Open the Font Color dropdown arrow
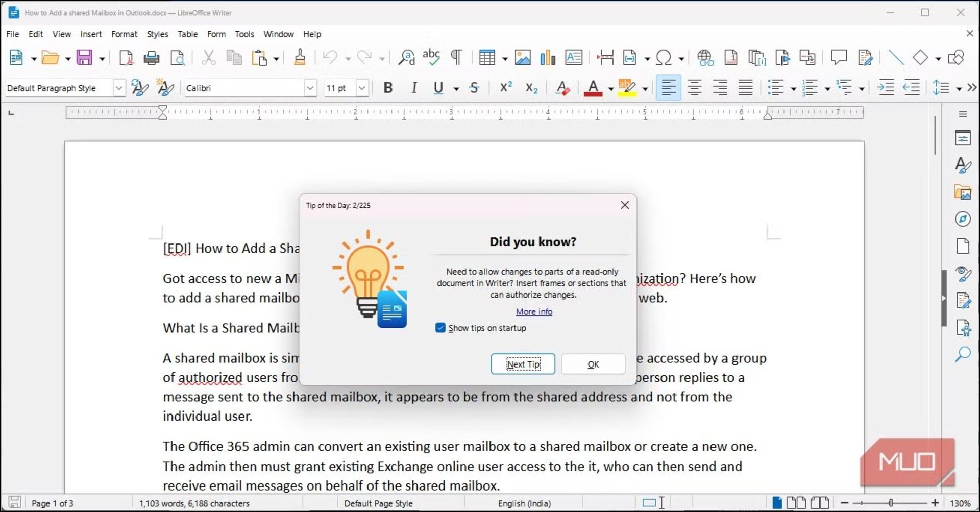The image size is (980, 512). click(x=610, y=89)
